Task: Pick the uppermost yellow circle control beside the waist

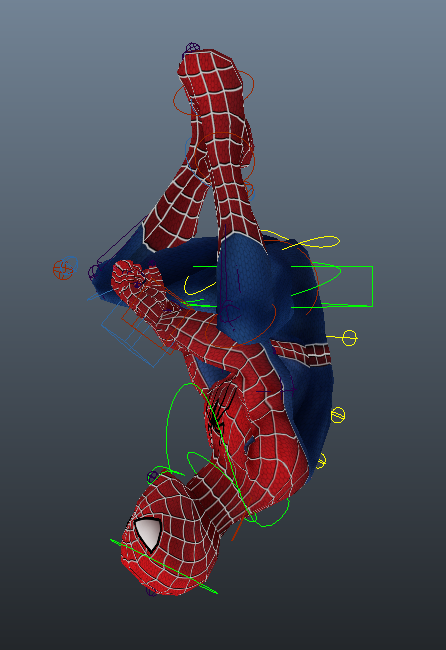Action: [x=349, y=338]
